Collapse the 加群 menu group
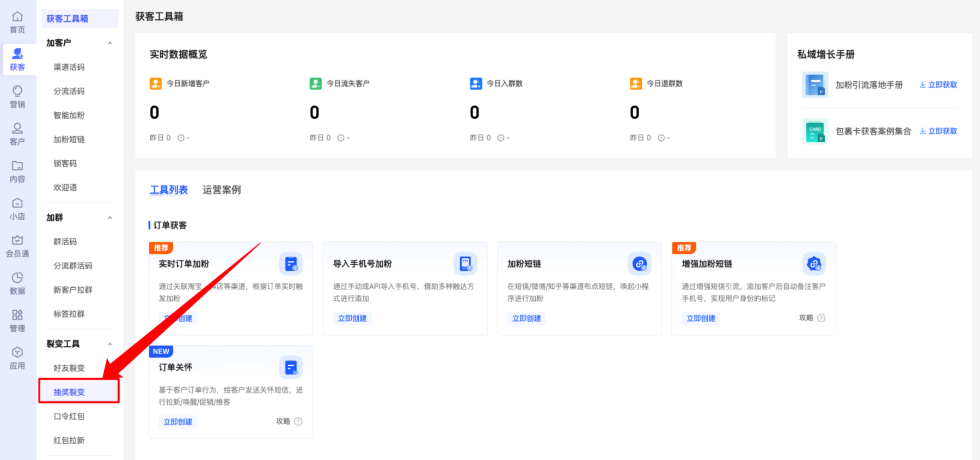 (x=110, y=217)
